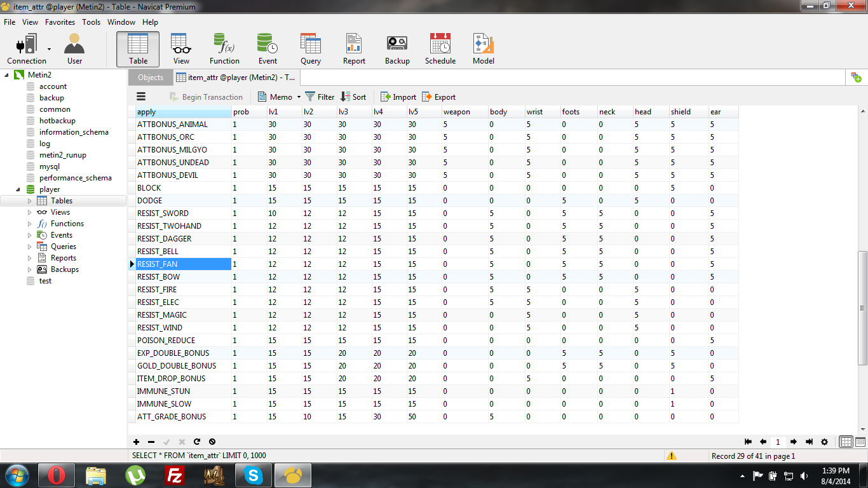The height and width of the screenshot is (488, 868).
Task: Go to the last page arrow
Action: coord(809,442)
